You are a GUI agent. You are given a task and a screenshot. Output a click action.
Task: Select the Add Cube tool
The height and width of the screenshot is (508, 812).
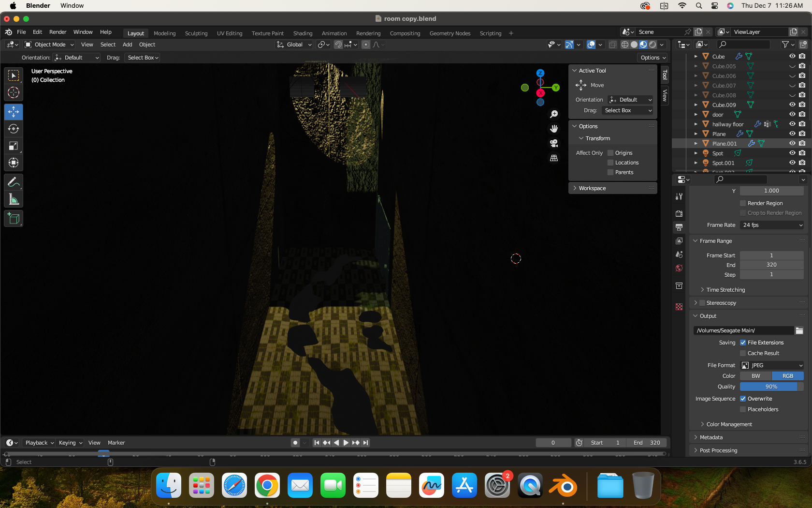[x=14, y=218]
